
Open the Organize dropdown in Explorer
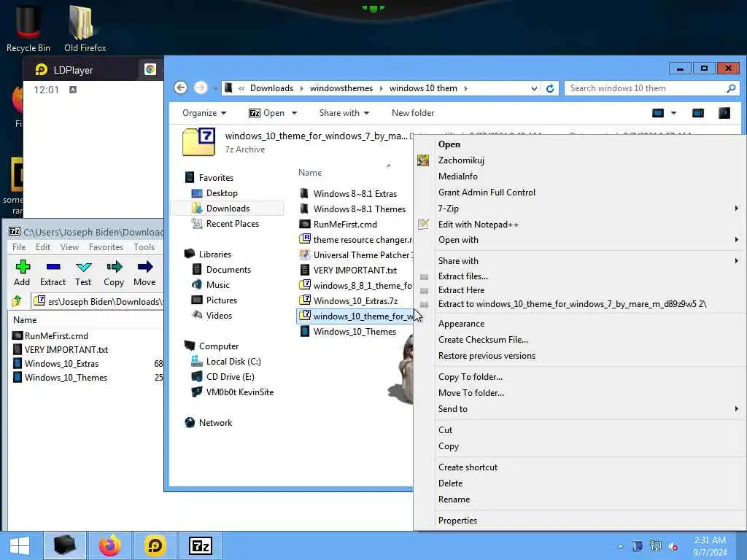coord(204,113)
